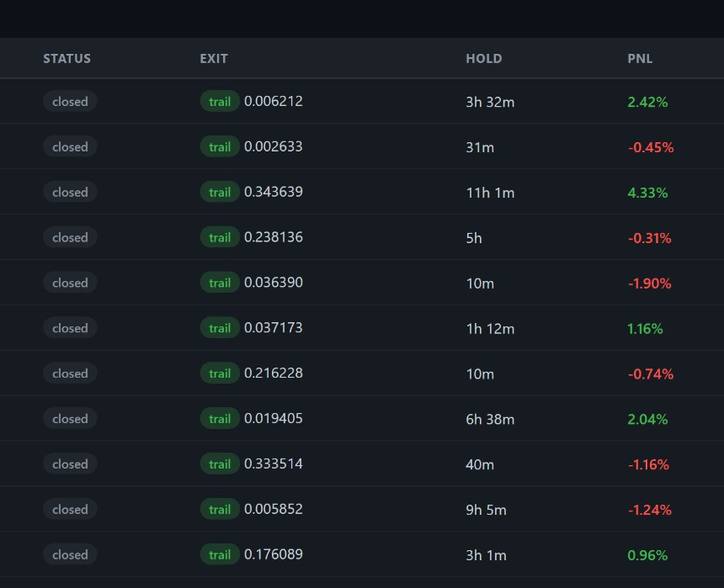Select the 11h 1m hold time
The width and height of the screenshot is (724, 588).
coord(490,193)
